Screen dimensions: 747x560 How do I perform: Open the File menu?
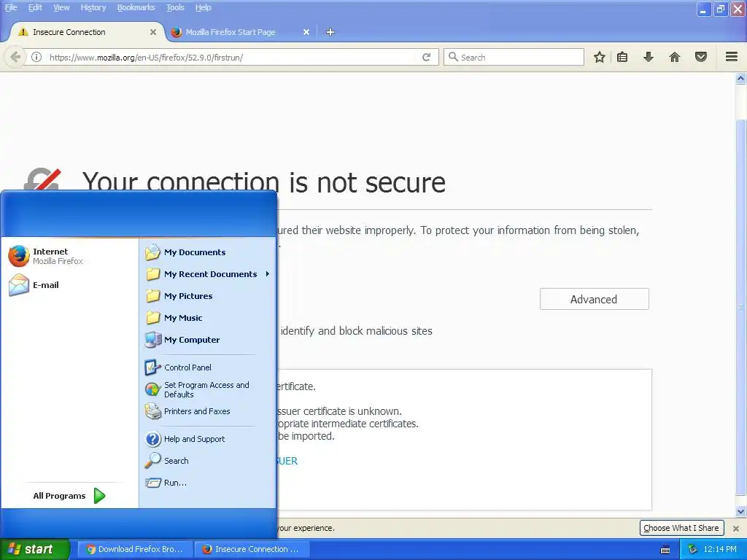pos(11,7)
